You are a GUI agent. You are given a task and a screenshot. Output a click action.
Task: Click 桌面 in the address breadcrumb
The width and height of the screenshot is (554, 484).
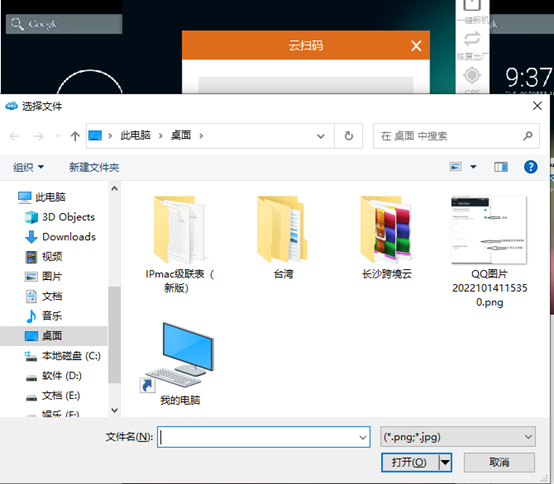coord(181,135)
